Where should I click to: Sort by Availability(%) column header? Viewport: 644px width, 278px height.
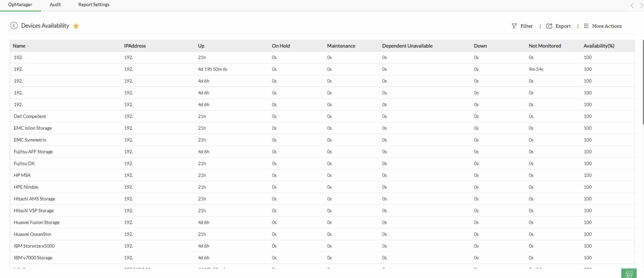click(599, 46)
